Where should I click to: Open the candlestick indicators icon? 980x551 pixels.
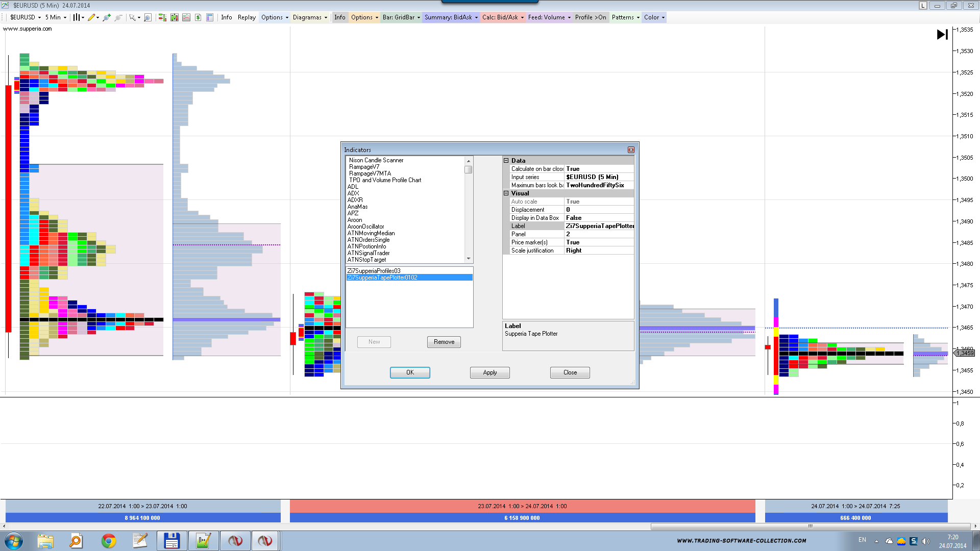click(175, 17)
